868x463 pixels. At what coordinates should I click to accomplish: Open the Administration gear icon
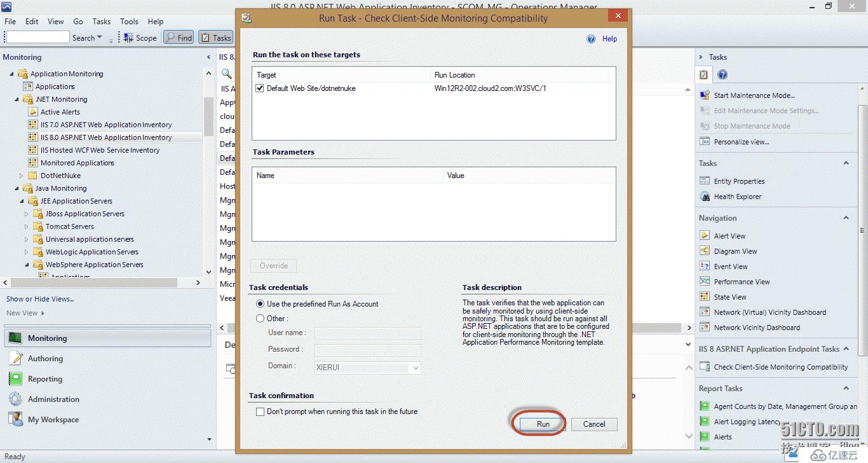tap(15, 399)
